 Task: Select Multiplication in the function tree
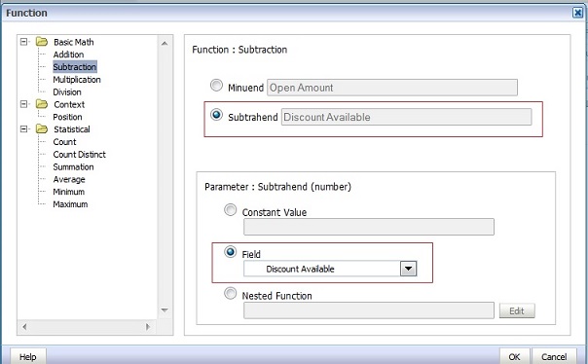tap(77, 80)
